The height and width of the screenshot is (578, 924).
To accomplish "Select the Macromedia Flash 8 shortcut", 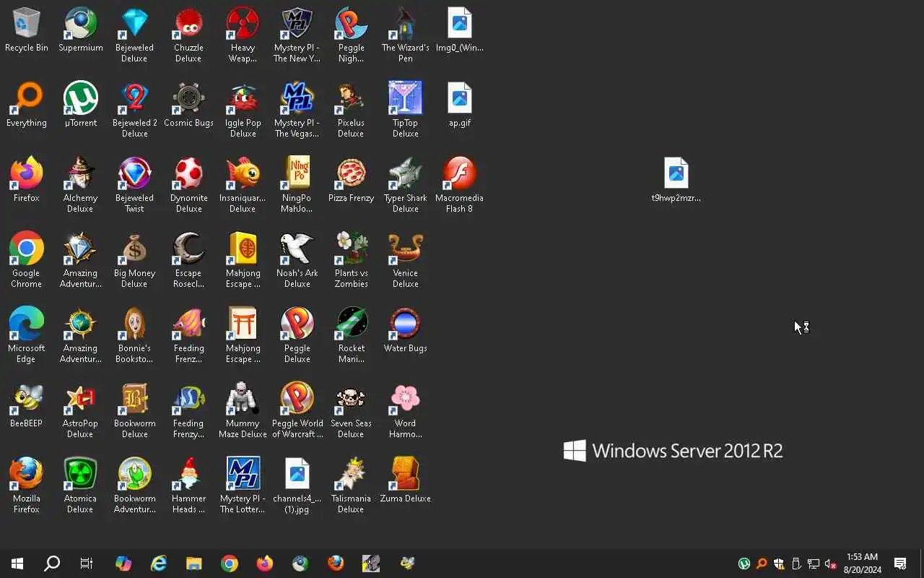I will pos(460,186).
